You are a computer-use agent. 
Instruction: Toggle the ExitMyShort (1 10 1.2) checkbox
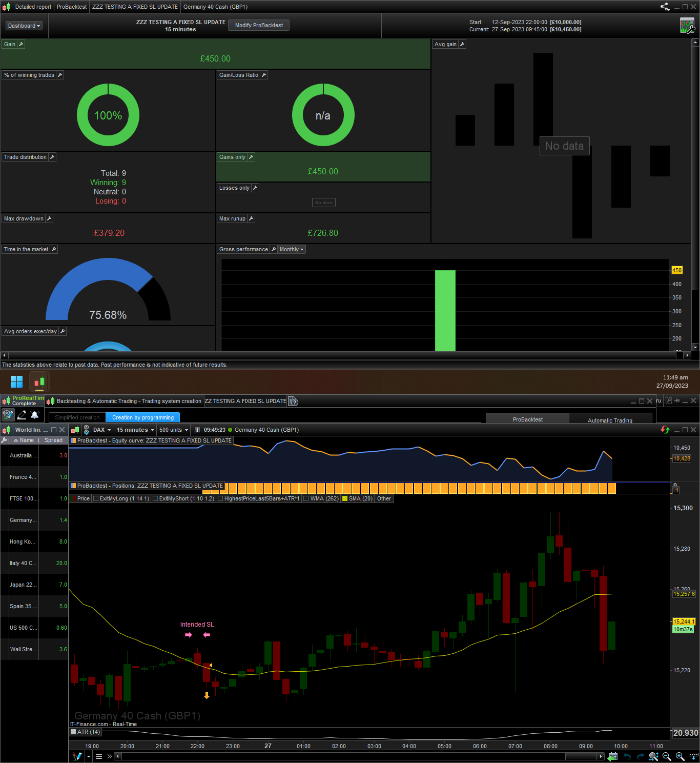coord(155,498)
